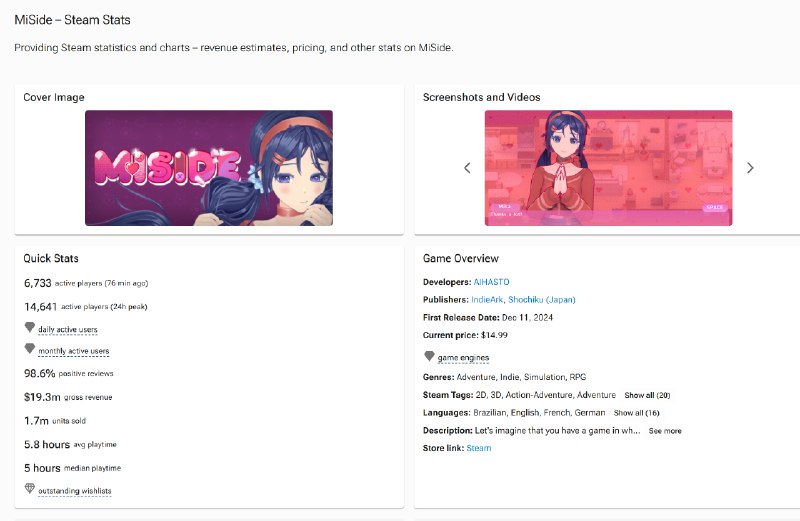800x521 pixels.
Task: Click the 5.8 hours avg playtime value
Action: 46,444
